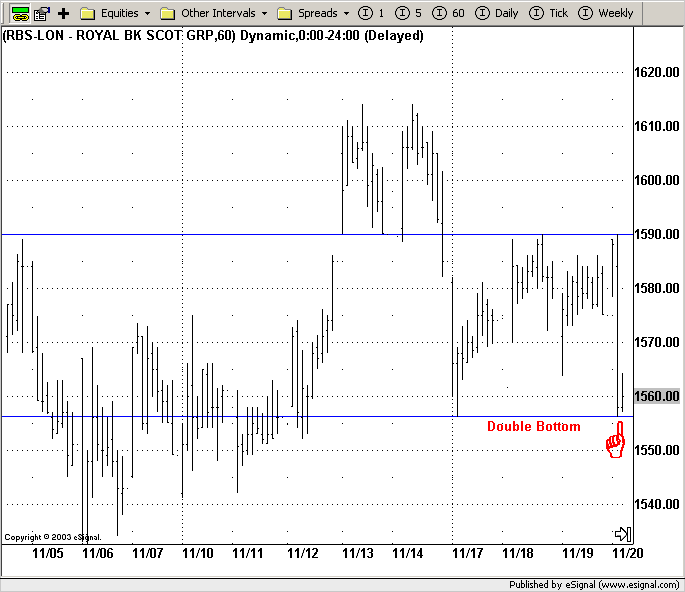The image size is (685, 592).
Task: Switch chart to Daily interval
Action: (497, 14)
